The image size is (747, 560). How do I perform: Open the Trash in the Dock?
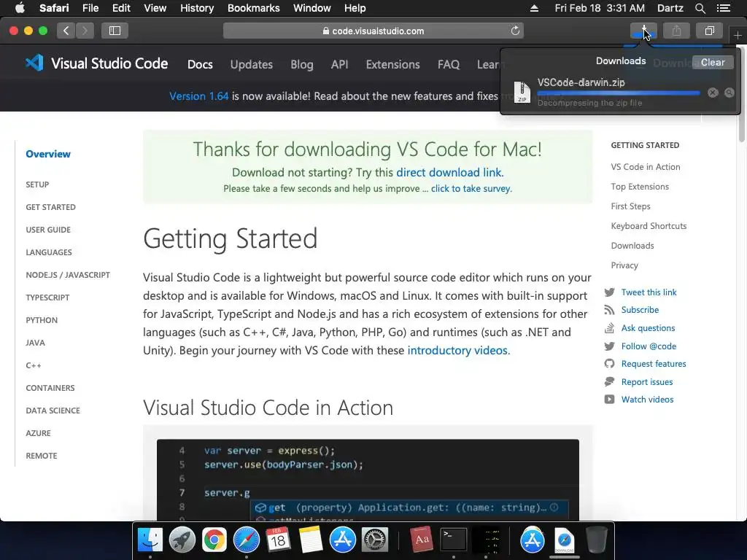[x=596, y=540]
